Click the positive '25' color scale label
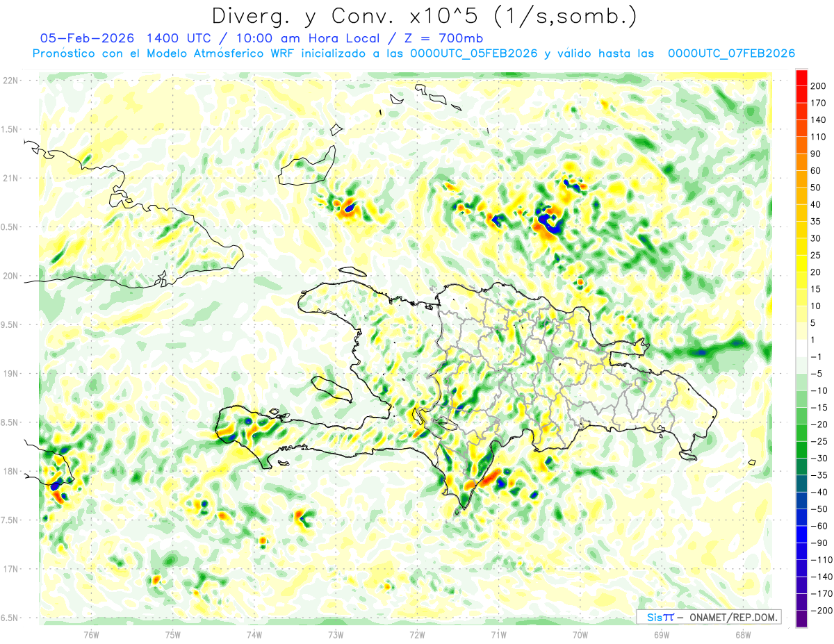This screenshot has width=834, height=644. (x=816, y=256)
